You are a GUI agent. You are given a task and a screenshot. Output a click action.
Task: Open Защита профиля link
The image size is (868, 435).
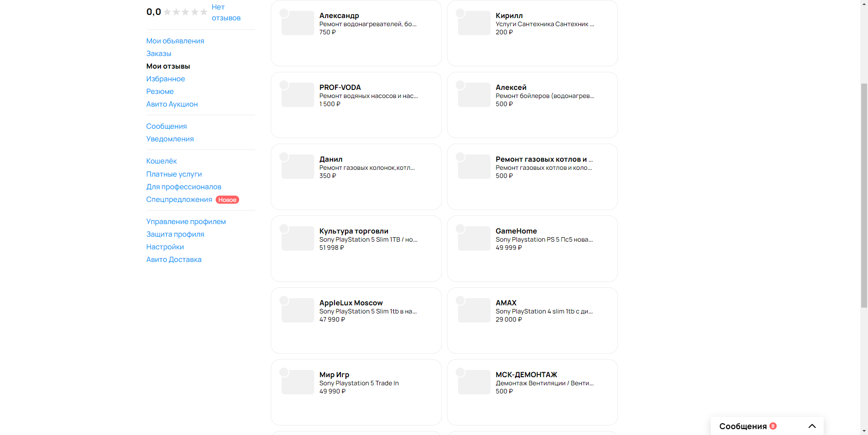point(175,234)
